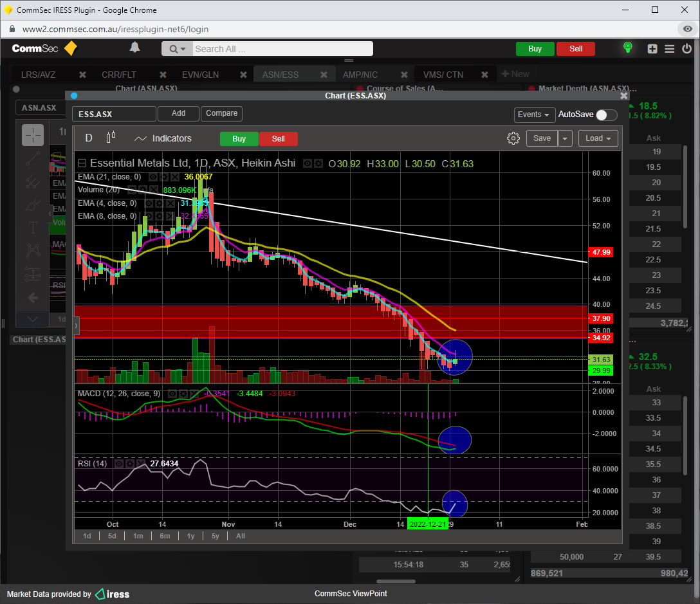Open settings for EMA 4 indicator

(x=160, y=203)
